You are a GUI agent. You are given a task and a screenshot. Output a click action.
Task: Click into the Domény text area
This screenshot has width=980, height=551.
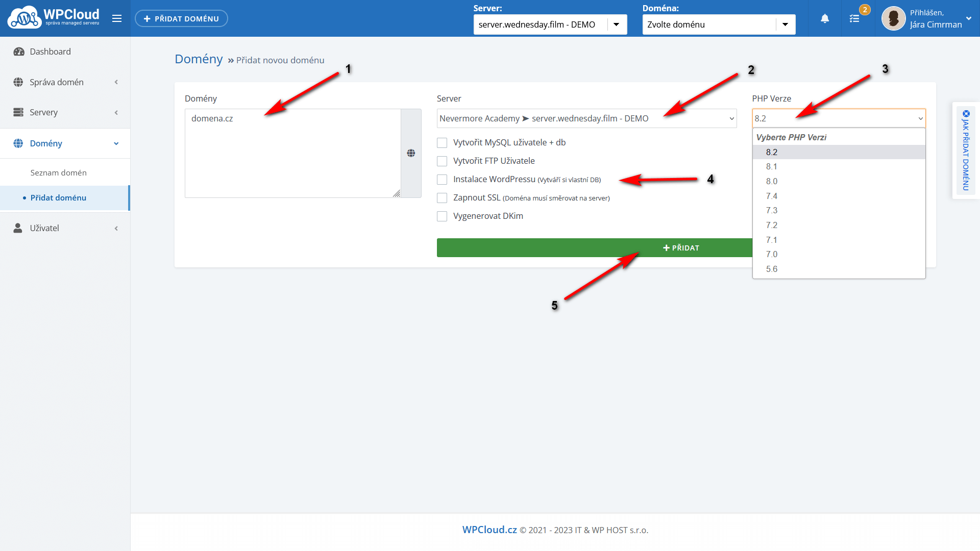pos(292,153)
